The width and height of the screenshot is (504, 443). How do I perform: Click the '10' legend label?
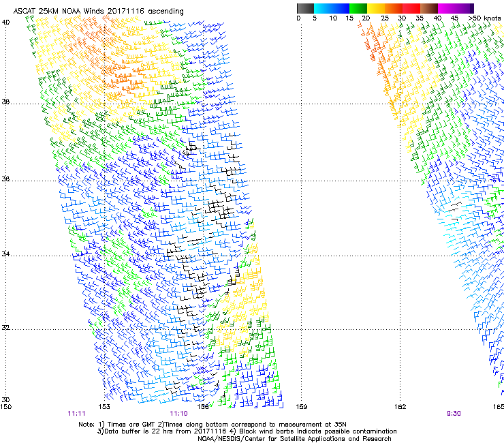pos(333,18)
